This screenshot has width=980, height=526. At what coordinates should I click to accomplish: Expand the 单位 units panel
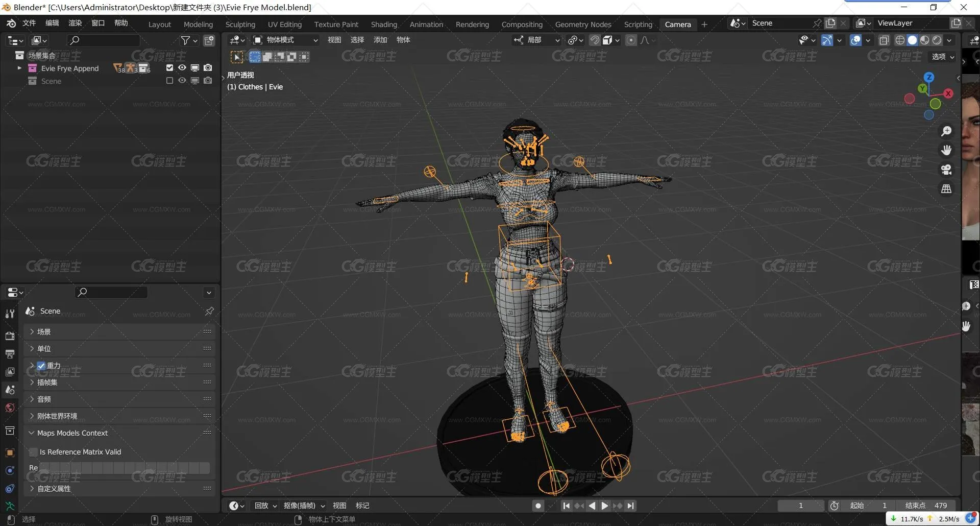[x=119, y=349]
